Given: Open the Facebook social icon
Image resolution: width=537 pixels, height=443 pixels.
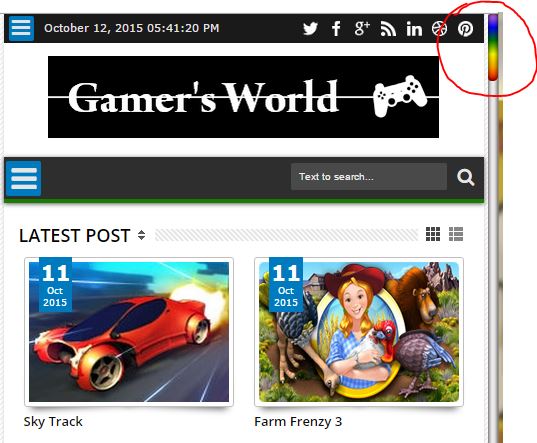Looking at the screenshot, I should tap(336, 28).
